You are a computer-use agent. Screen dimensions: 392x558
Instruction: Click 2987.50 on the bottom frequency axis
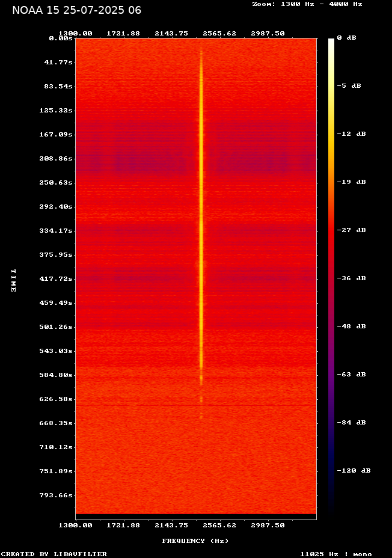tap(268, 526)
